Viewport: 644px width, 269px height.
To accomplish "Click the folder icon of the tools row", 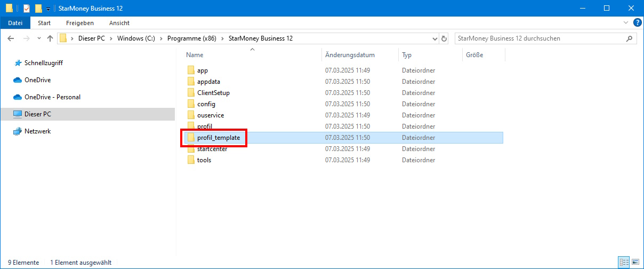I will tap(191, 160).
